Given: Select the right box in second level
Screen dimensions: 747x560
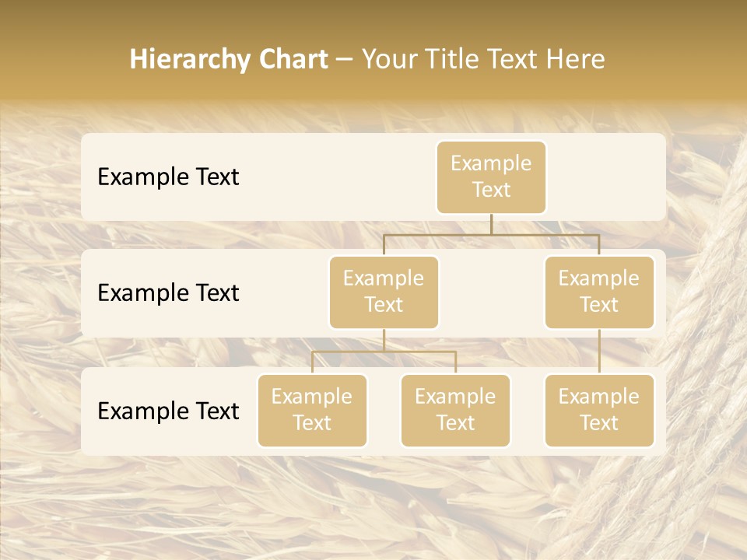Looking at the screenshot, I should [599, 292].
